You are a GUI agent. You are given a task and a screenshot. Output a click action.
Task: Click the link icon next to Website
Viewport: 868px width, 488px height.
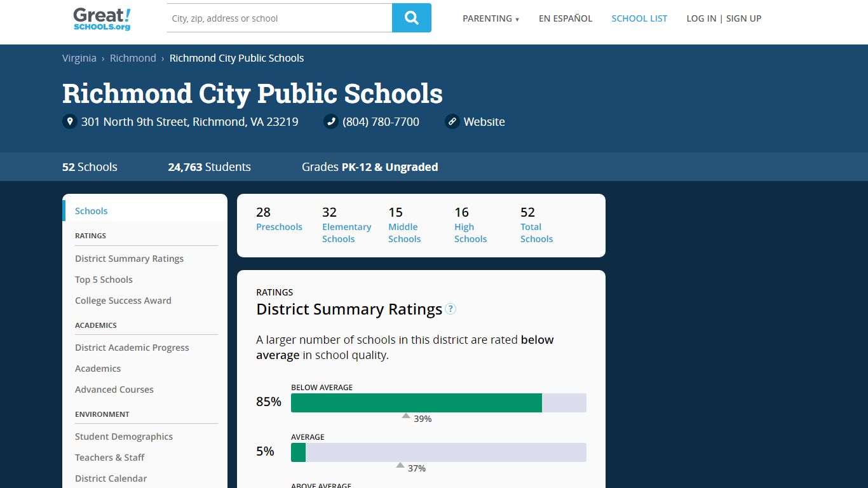452,121
